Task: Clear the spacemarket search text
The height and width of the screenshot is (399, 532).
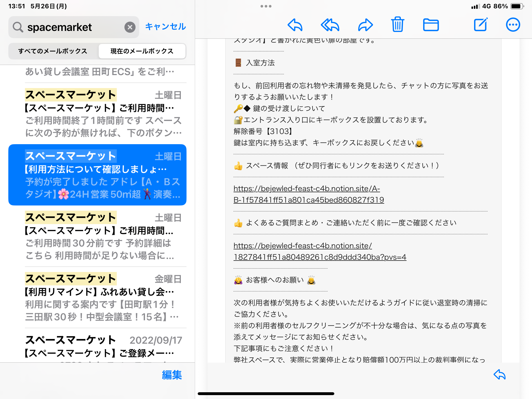Action: (130, 27)
